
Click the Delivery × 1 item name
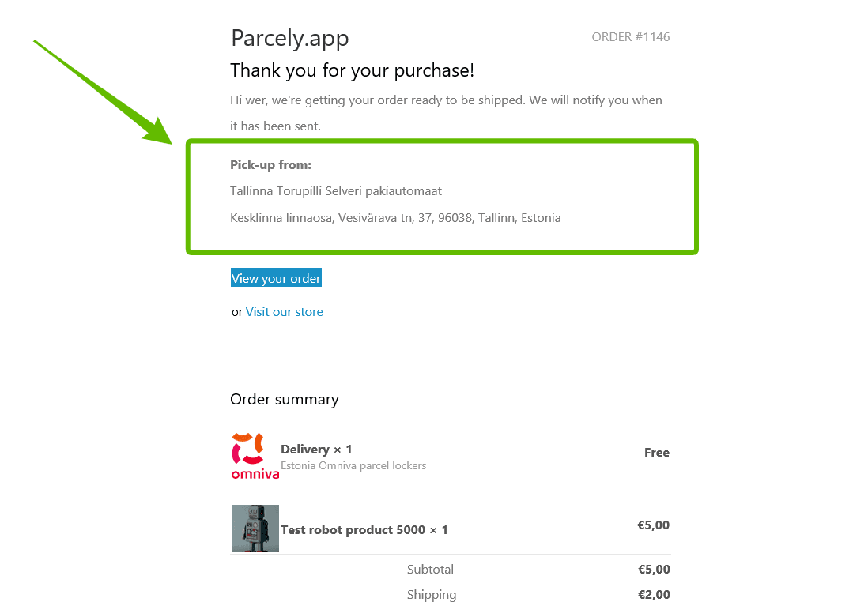316,450
